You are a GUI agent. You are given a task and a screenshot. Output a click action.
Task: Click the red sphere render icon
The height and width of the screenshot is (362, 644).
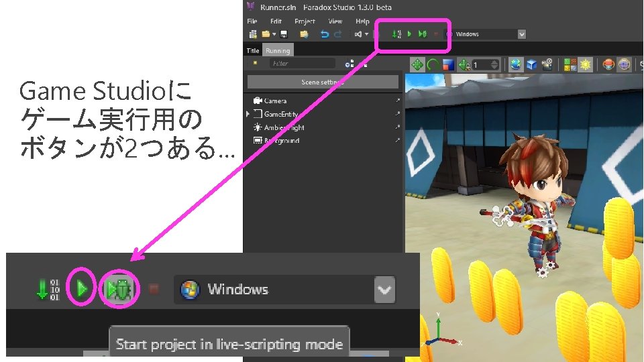[608, 64]
